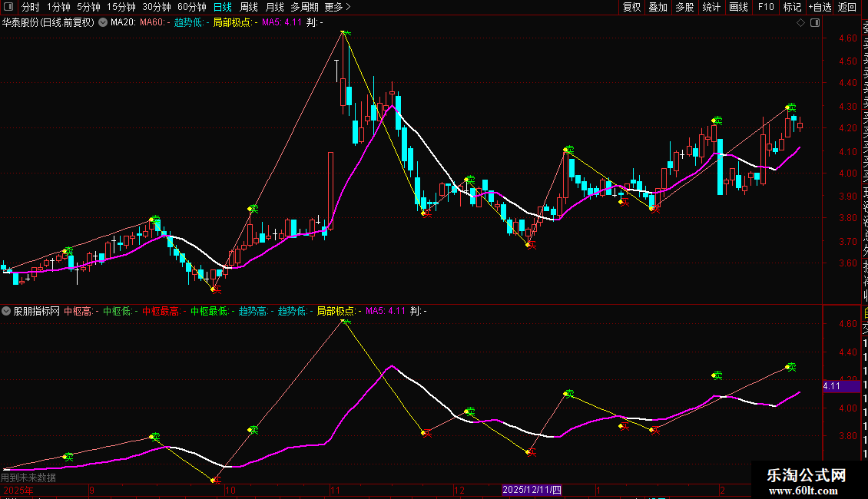868x499 pixels.
Task: Open the 更多 periods expander
Action: coord(337,7)
